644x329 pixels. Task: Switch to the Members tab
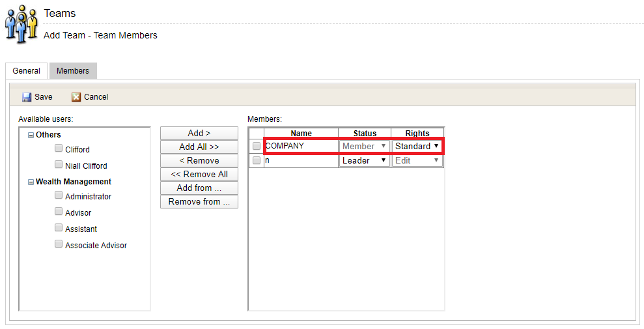73,71
